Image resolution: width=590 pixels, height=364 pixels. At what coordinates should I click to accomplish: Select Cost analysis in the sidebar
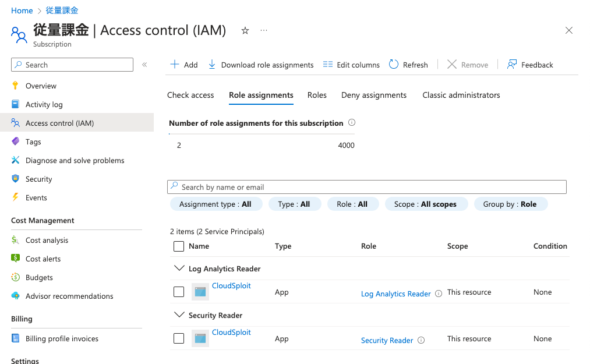click(47, 240)
